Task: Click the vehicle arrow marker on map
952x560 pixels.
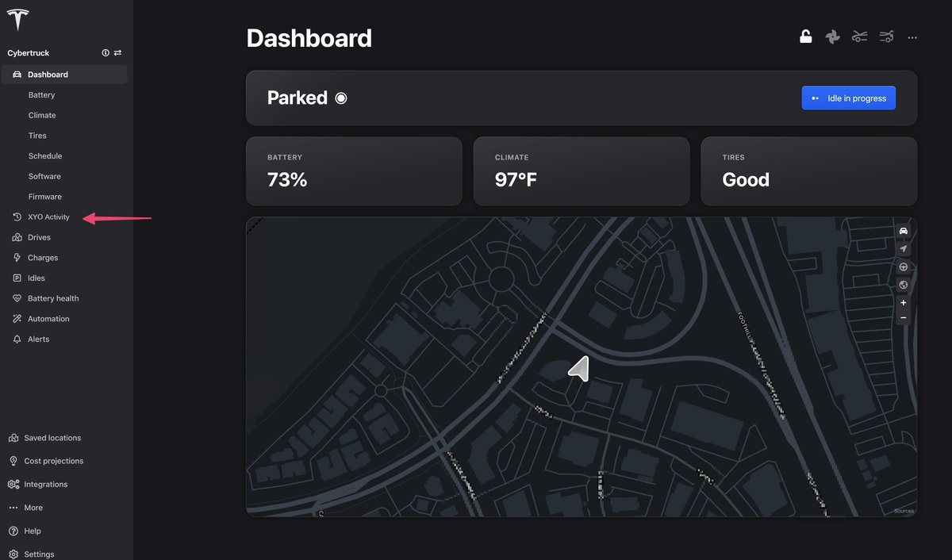Action: pos(580,369)
